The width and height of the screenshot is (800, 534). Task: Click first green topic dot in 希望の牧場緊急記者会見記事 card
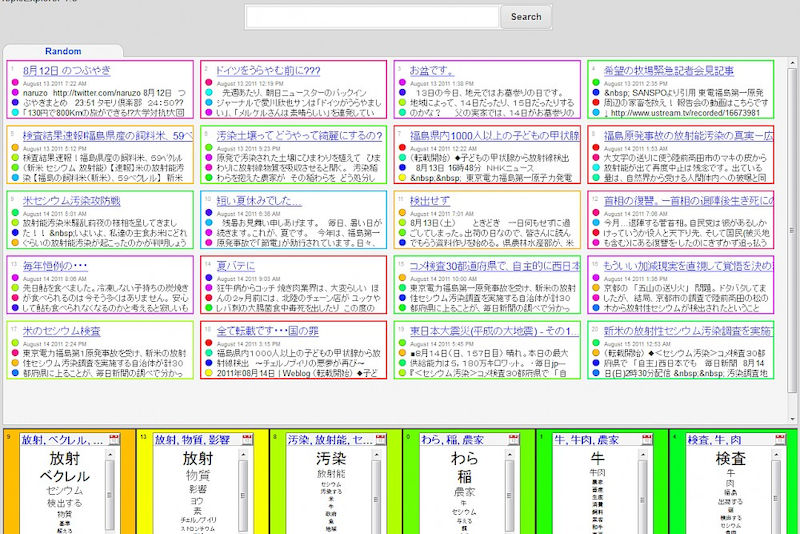(597, 83)
